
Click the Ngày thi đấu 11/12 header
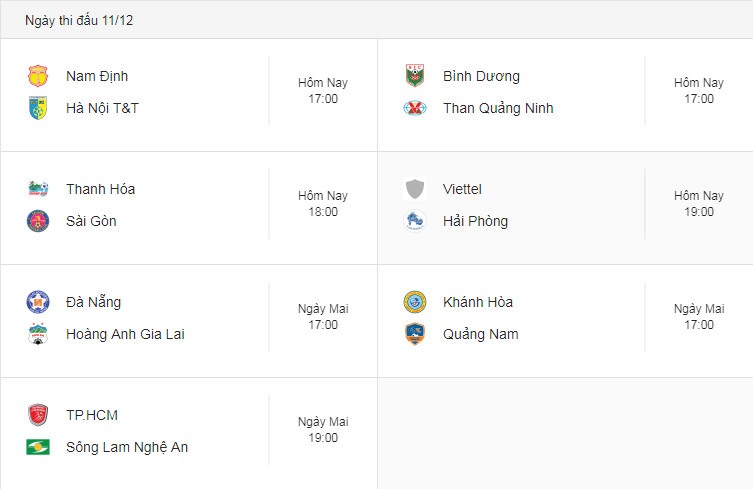click(x=79, y=20)
